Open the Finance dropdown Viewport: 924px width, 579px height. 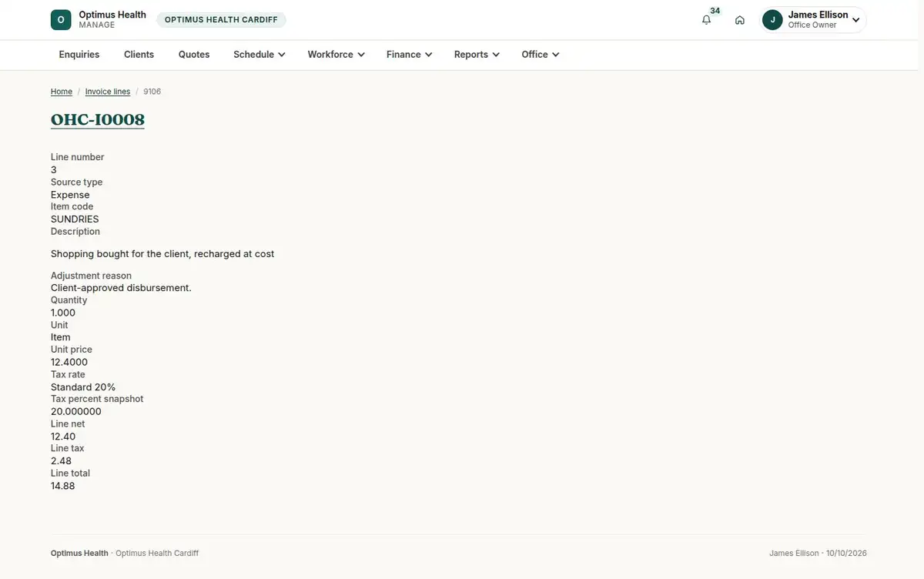[409, 55]
